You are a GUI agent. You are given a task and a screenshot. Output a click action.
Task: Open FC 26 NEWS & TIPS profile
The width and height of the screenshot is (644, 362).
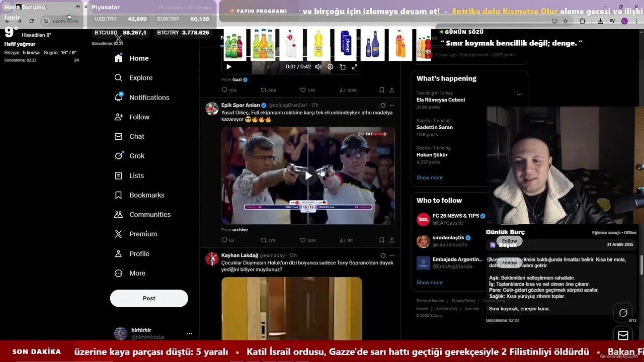click(456, 216)
